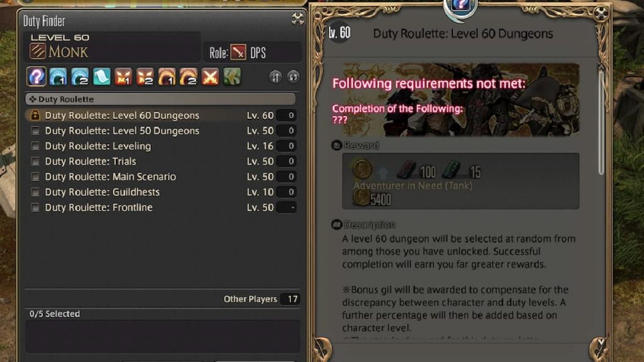
Task: Select the Duty Roulette question-mark category icon
Action: [x=36, y=77]
